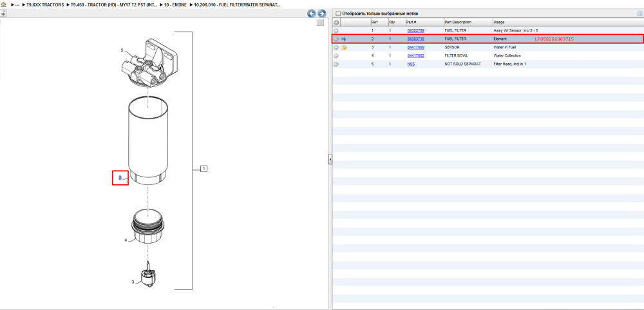
Task: Add part 84322789 with its plus icon
Action: click(336, 30)
